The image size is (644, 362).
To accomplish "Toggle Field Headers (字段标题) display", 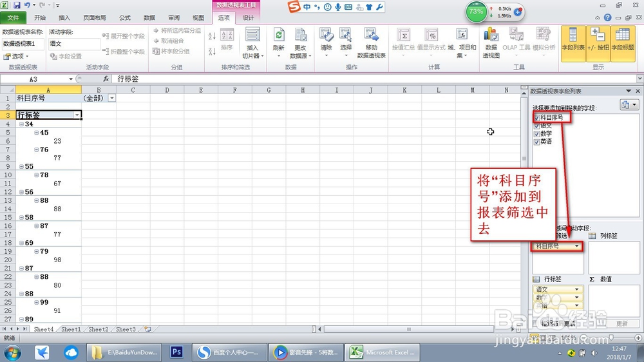I will click(623, 43).
